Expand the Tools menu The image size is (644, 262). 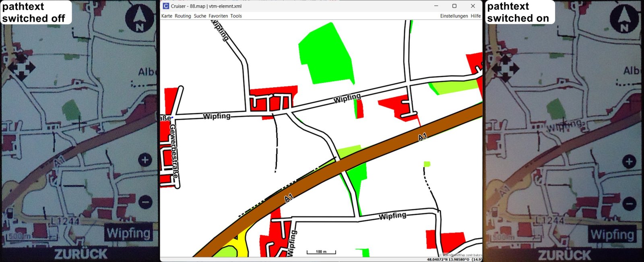tap(236, 16)
